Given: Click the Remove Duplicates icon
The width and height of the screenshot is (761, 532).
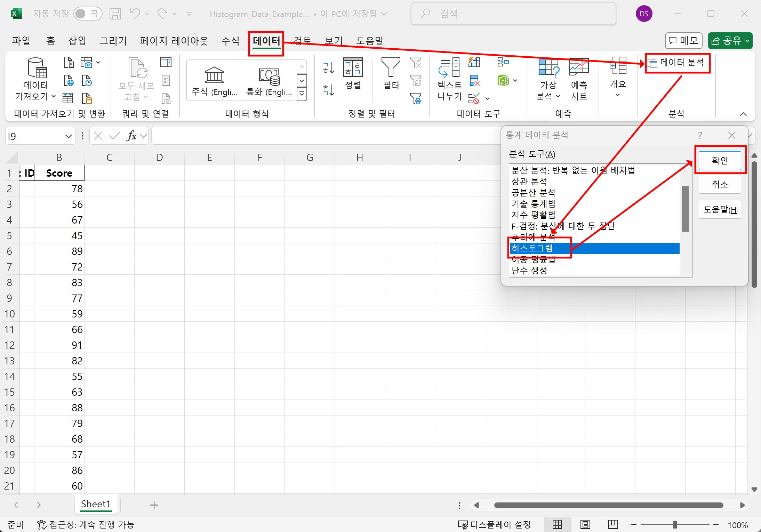Looking at the screenshot, I should (474, 81).
